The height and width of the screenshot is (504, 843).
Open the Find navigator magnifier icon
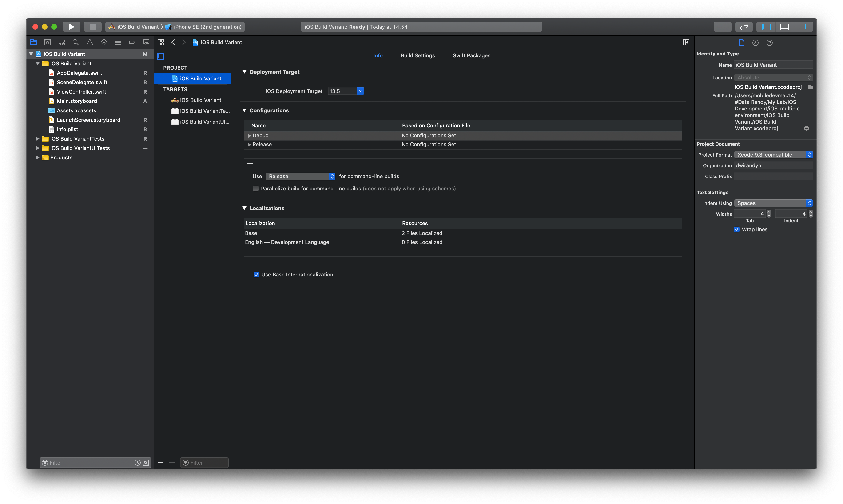tap(76, 43)
